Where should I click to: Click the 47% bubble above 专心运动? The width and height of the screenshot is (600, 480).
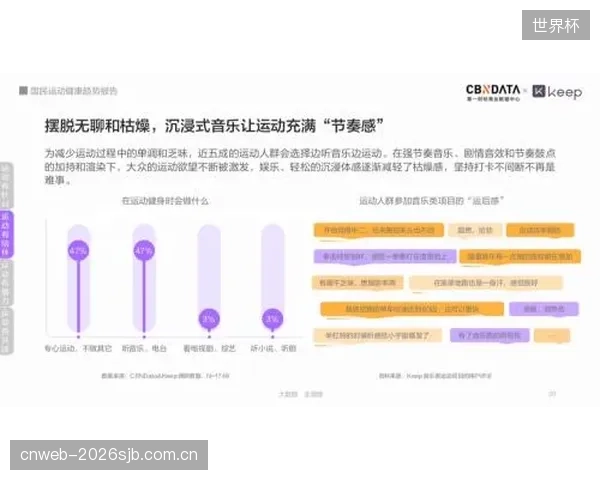tap(78, 251)
